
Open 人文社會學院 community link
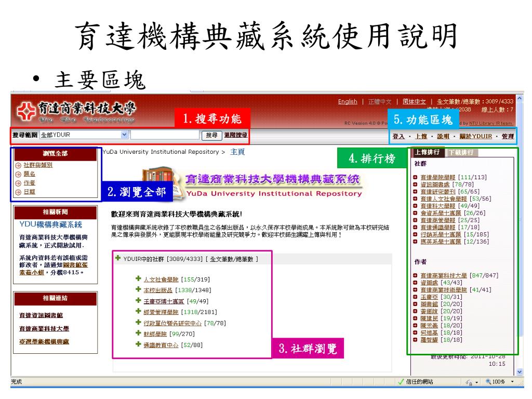(161, 280)
